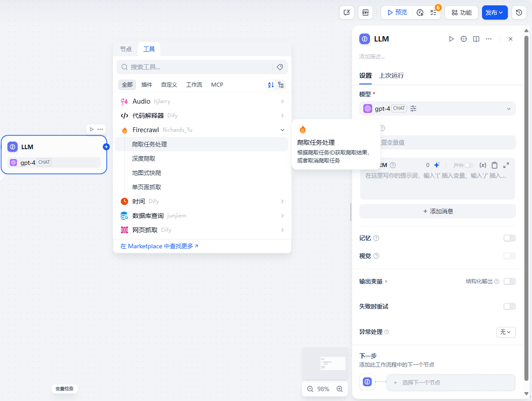Click the tag filter icon in tool search

coord(280,67)
